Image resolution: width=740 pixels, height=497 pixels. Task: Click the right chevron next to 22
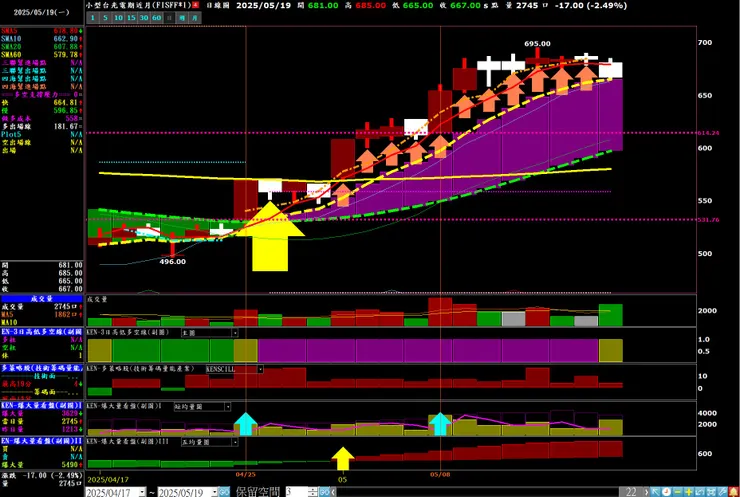(x=646, y=492)
